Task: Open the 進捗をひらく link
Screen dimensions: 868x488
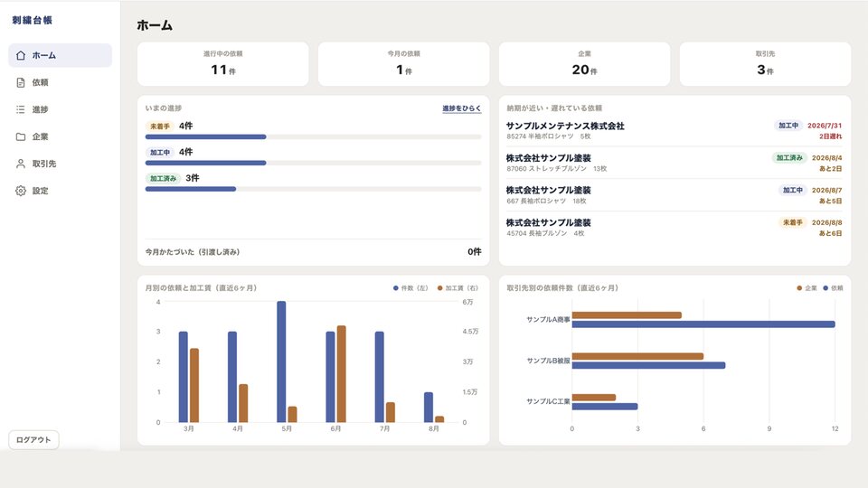Action: pyautogui.click(x=462, y=108)
